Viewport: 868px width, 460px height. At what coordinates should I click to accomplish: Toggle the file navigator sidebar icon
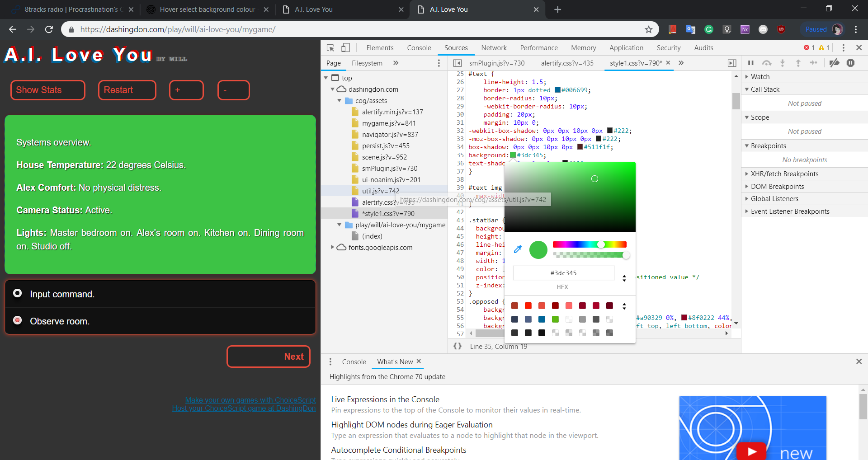[458, 63]
